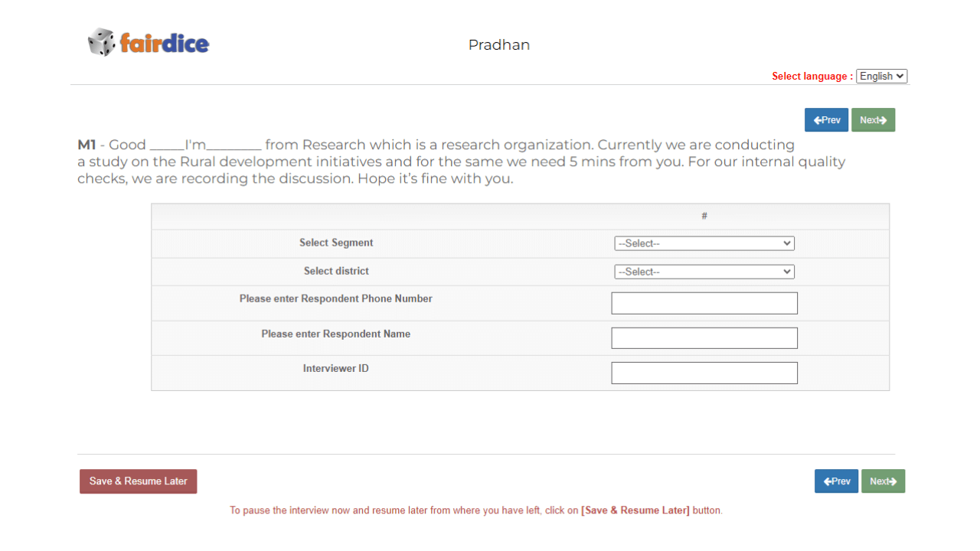Click the red Select language label
The image size is (980, 551).
812,77
